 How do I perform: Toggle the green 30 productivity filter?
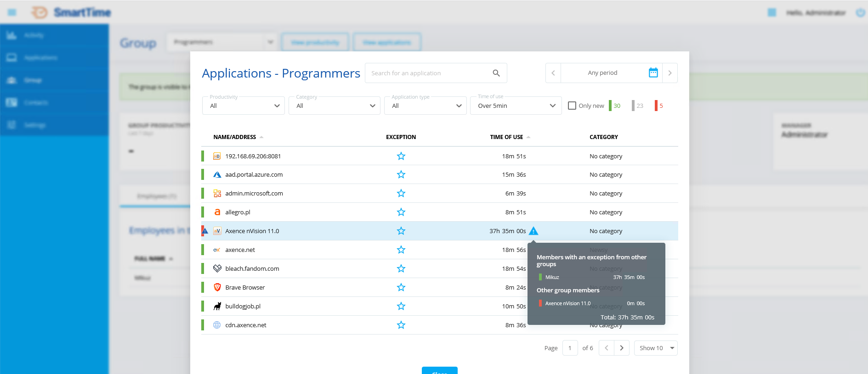(x=615, y=106)
